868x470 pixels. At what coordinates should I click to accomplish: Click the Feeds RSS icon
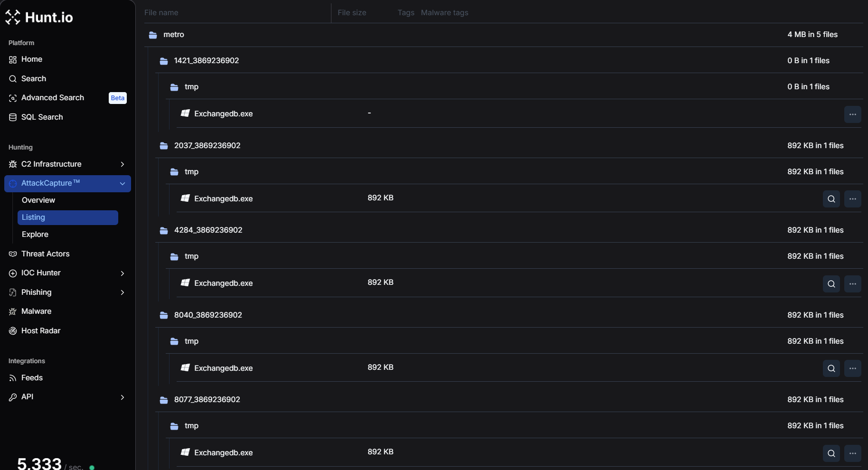pyautogui.click(x=13, y=378)
